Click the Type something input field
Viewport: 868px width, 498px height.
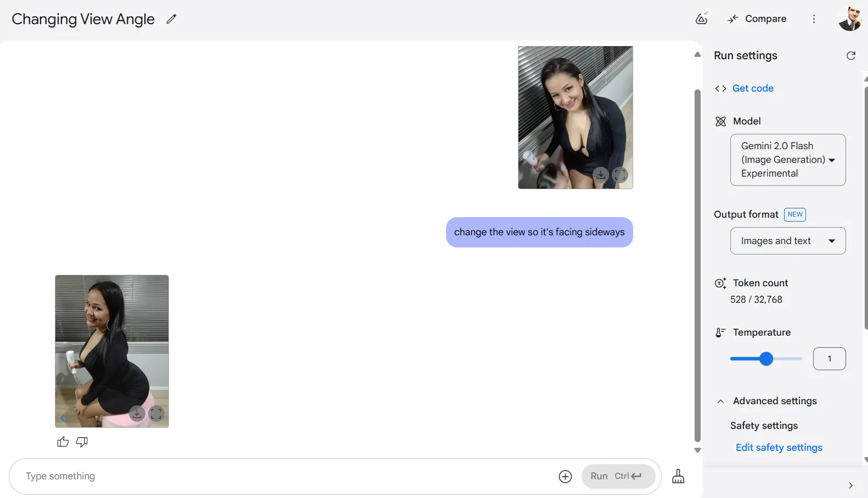285,476
